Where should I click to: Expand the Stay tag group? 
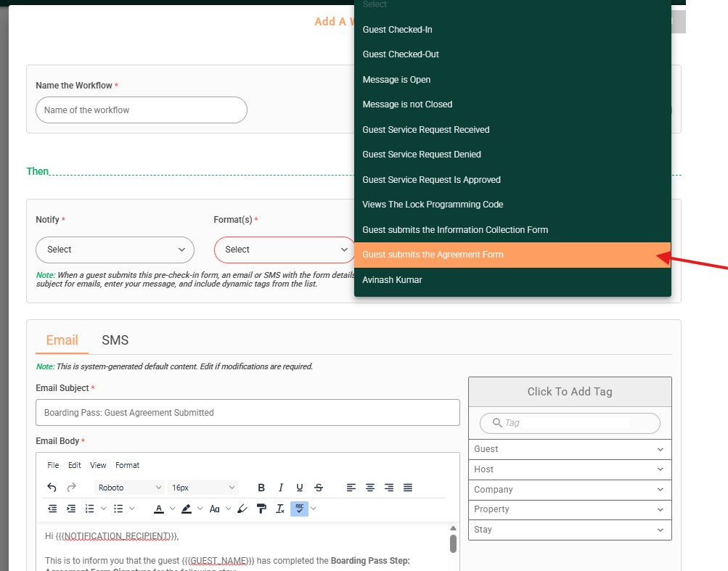(570, 530)
